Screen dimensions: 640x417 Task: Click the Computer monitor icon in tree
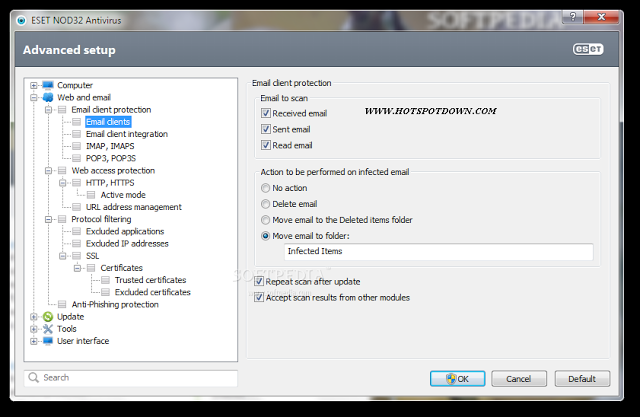48,85
